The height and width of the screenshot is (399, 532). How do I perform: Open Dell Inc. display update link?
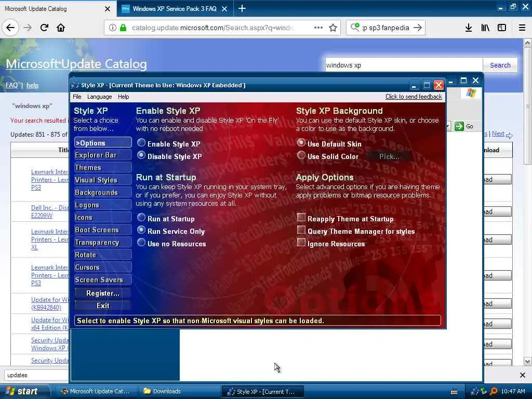pyautogui.click(x=49, y=211)
